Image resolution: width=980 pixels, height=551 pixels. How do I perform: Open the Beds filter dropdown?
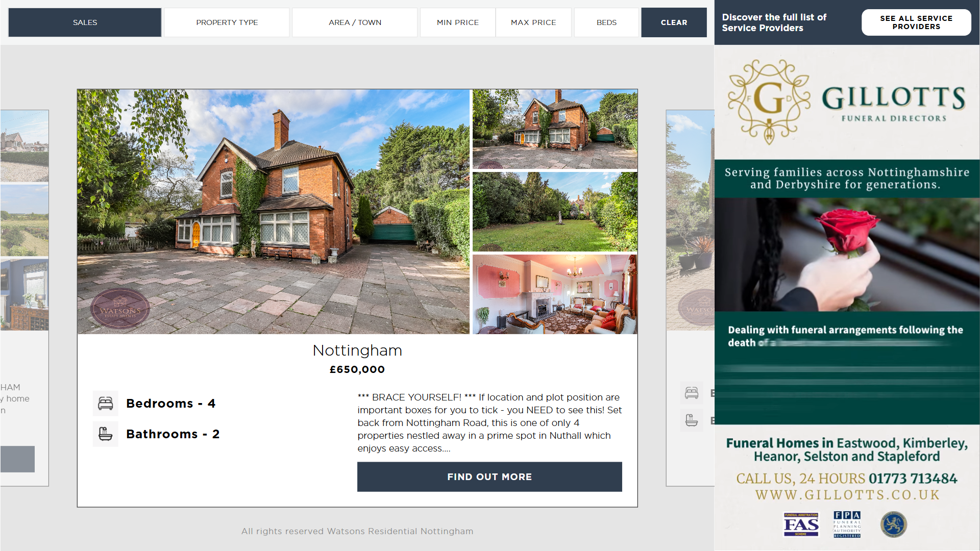click(606, 22)
